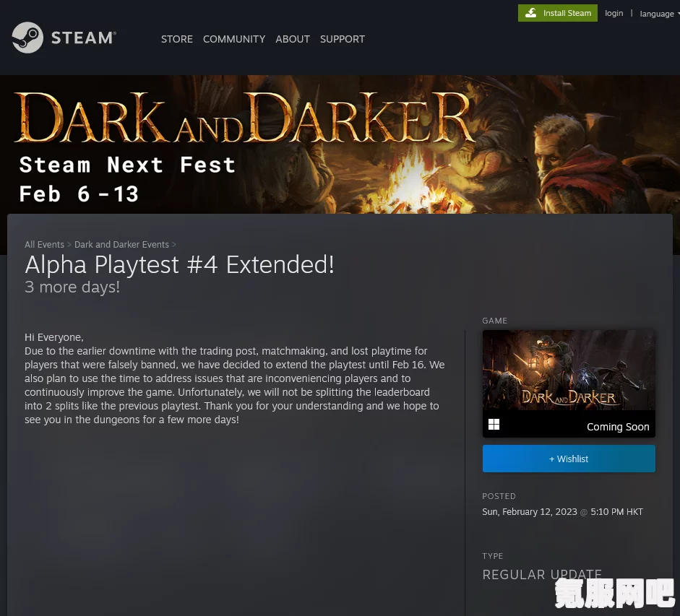Click the Feb 6 - 13 banner date

79,194
